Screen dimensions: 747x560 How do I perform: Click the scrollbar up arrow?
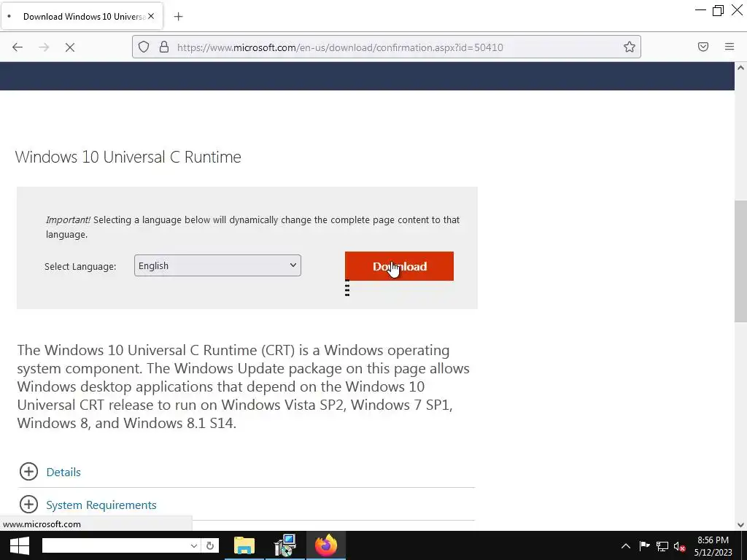(740, 68)
